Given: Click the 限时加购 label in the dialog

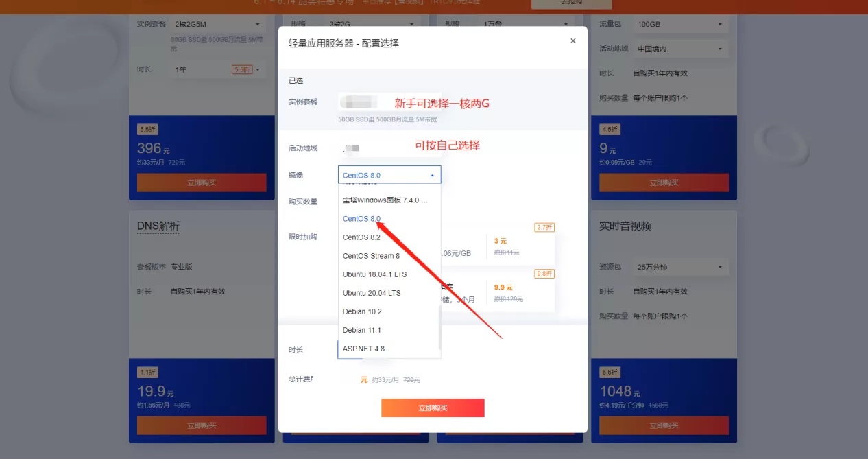Looking at the screenshot, I should click(x=303, y=237).
